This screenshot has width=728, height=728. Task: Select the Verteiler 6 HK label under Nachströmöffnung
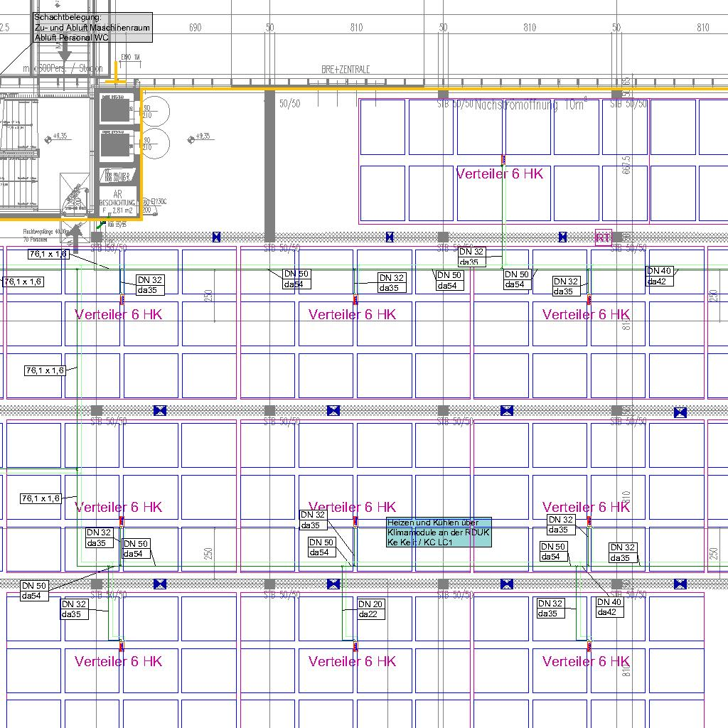[x=499, y=173]
